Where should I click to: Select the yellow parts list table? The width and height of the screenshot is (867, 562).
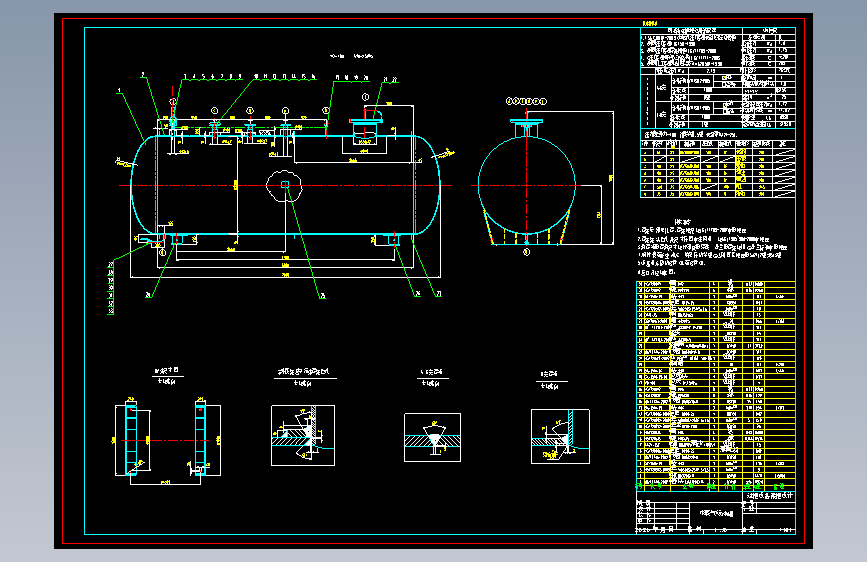(715, 386)
